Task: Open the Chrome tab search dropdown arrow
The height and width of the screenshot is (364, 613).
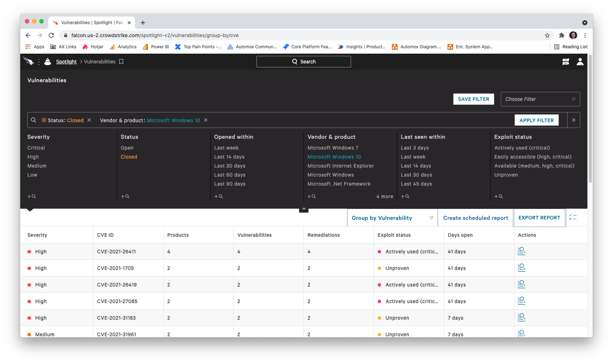Action: point(585,23)
